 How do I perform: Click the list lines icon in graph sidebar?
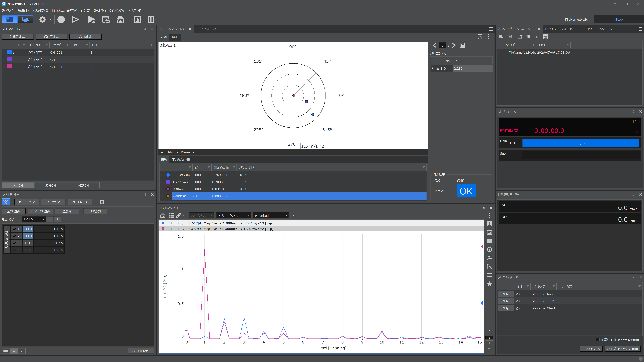[490, 275]
